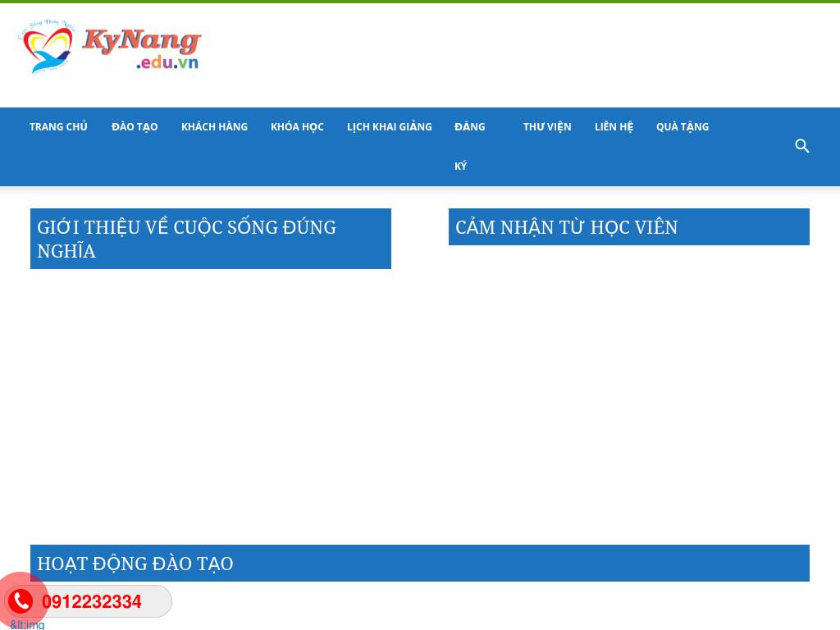Open the Khóa Học menu item

[x=297, y=127]
